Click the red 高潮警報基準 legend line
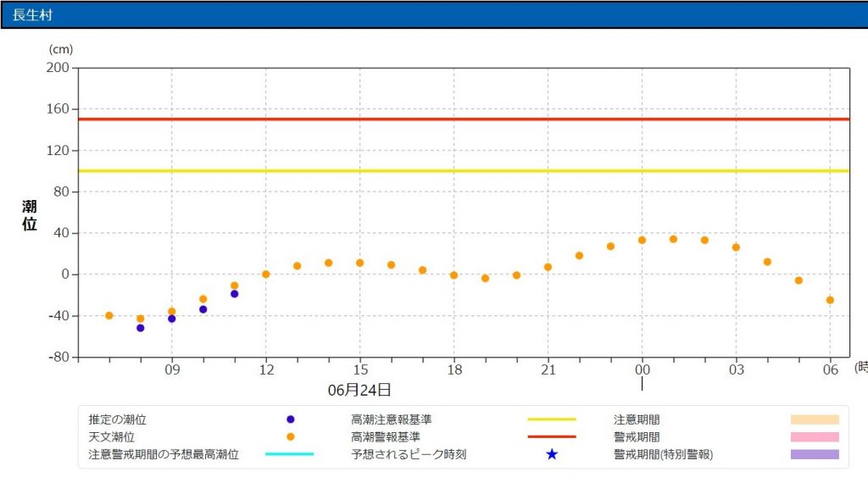868x483 pixels. pyautogui.click(x=551, y=436)
